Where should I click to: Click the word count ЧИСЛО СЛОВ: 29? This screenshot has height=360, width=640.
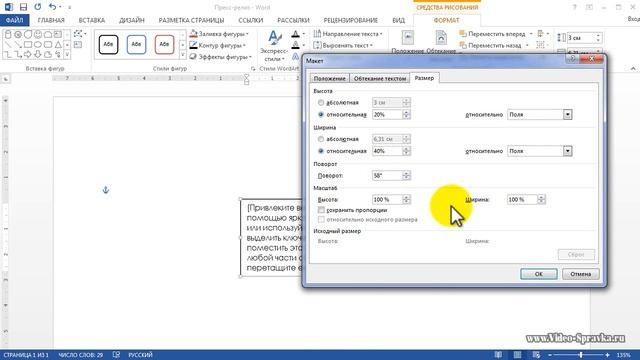tap(81, 355)
